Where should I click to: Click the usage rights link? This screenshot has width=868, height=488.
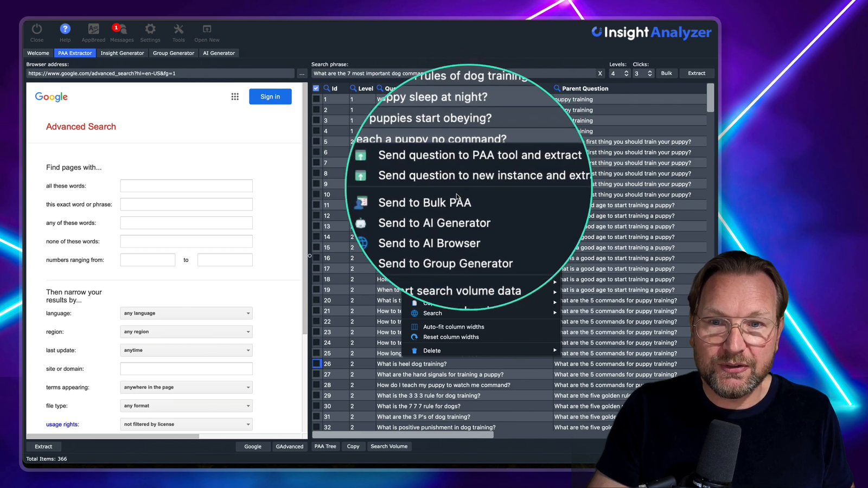pos(62,425)
